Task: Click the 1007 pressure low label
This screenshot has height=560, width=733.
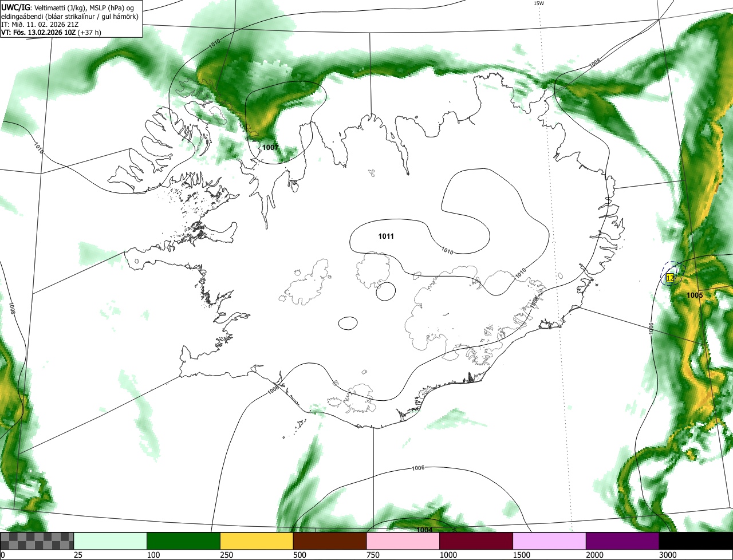Action: click(x=270, y=148)
